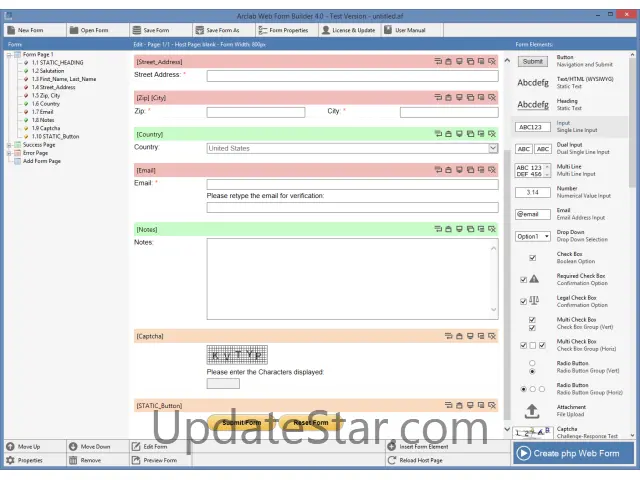
Task: Pick the Option1 Drop Down element
Action: tap(570, 236)
